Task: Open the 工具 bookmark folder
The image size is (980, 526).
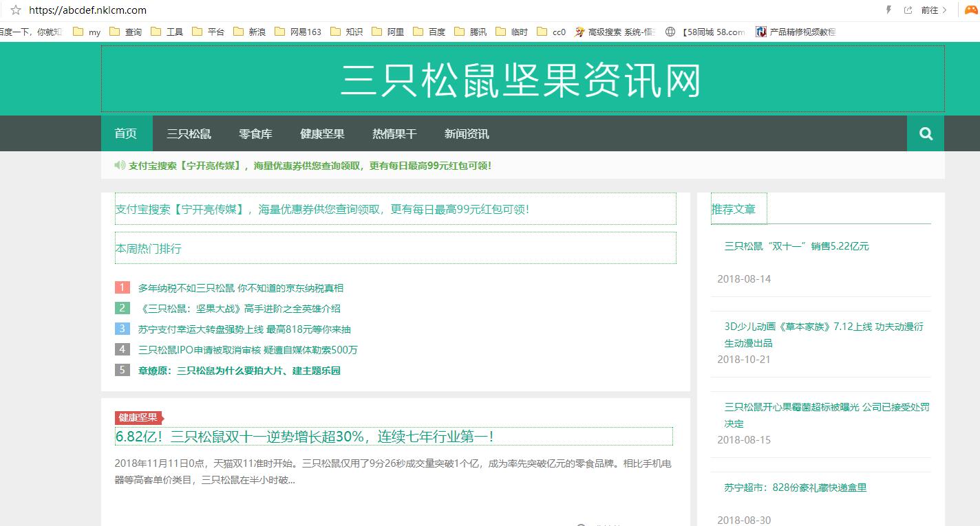Action: click(167, 32)
